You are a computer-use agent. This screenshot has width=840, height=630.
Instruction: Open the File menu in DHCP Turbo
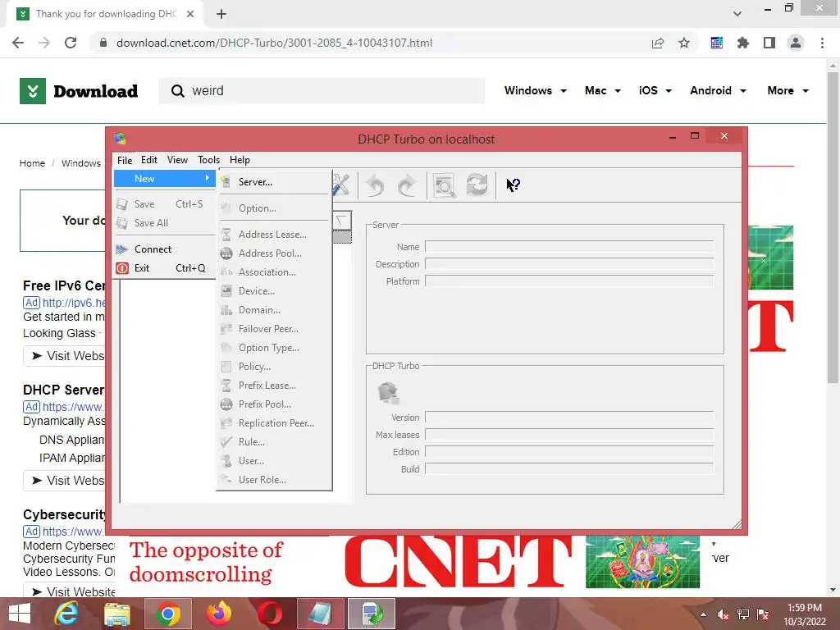pos(125,160)
